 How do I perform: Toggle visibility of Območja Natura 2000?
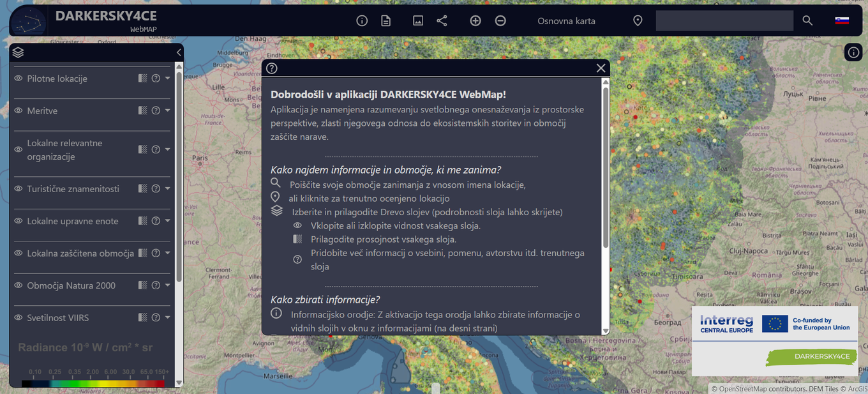point(18,285)
